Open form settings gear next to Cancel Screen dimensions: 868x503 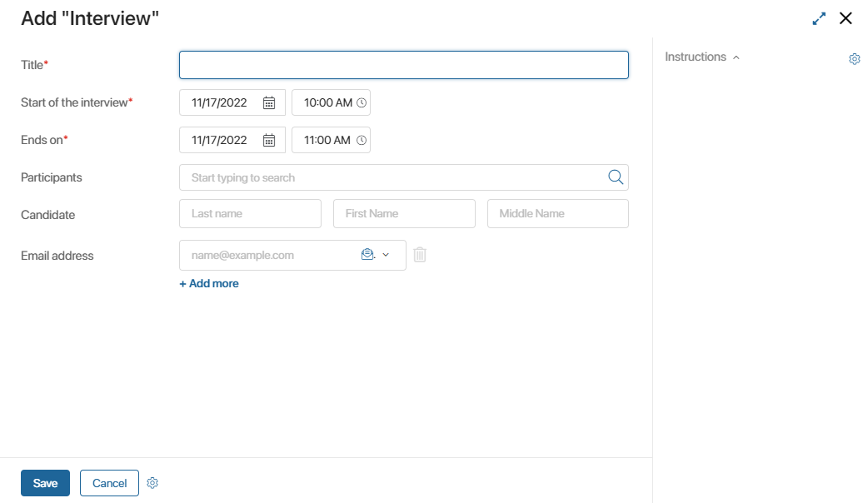152,483
